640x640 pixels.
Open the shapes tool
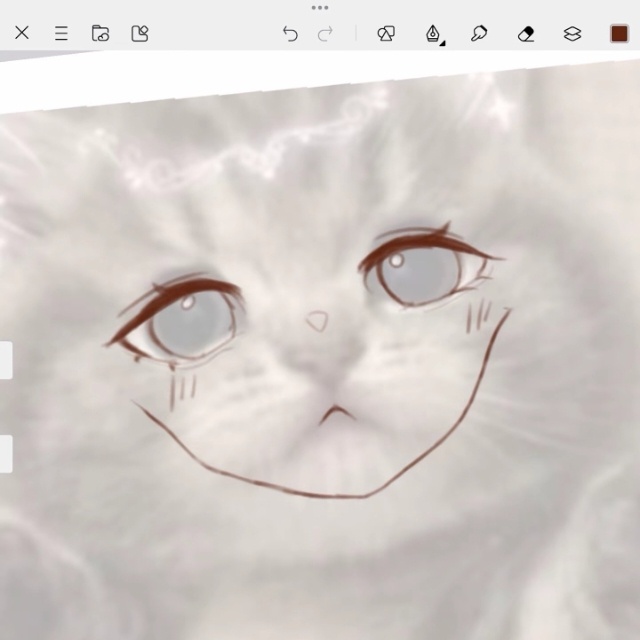(x=386, y=34)
